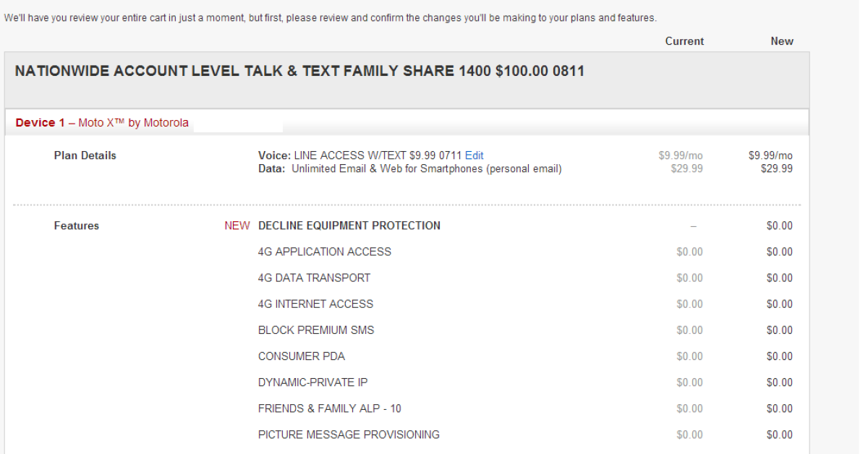Select the DYNAMIC-PRIVATE IP feature
Viewport: 868px width, 454px height.
click(x=312, y=382)
